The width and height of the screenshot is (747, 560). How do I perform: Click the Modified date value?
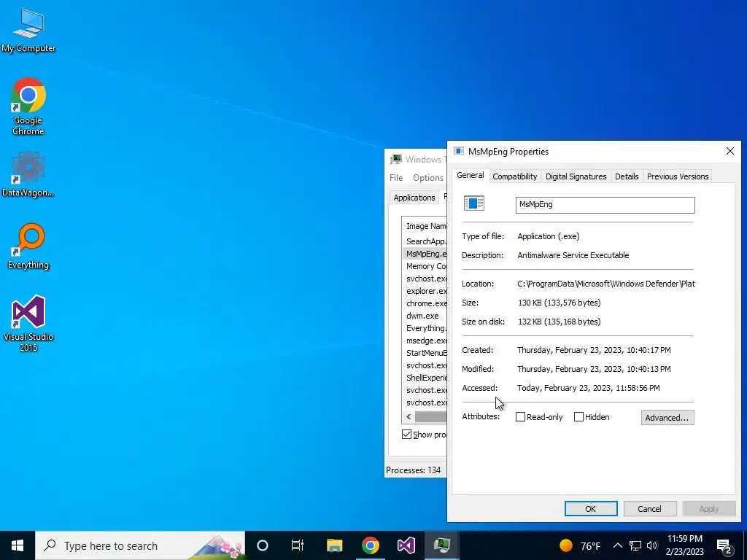(x=594, y=369)
